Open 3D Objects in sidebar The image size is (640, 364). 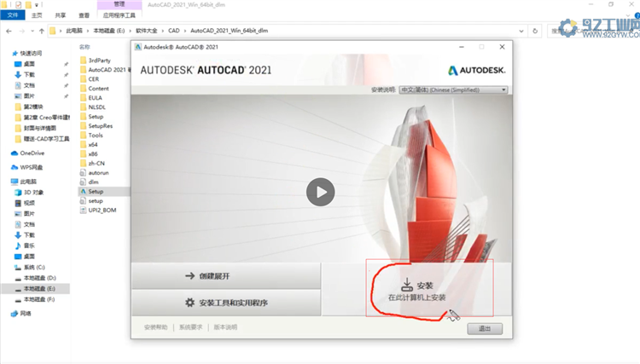coord(33,193)
